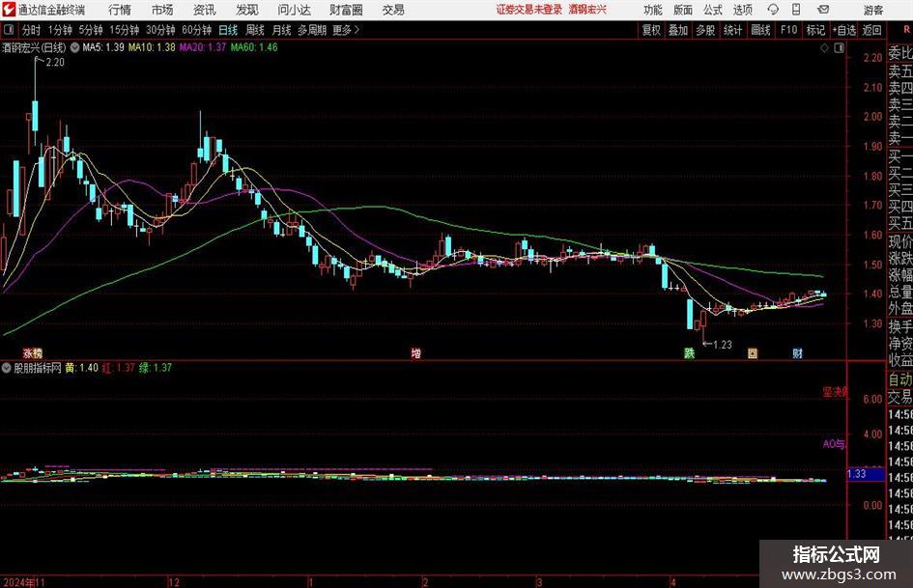Open the 行情 menu
Screen dimensions: 913x588
coord(120,10)
